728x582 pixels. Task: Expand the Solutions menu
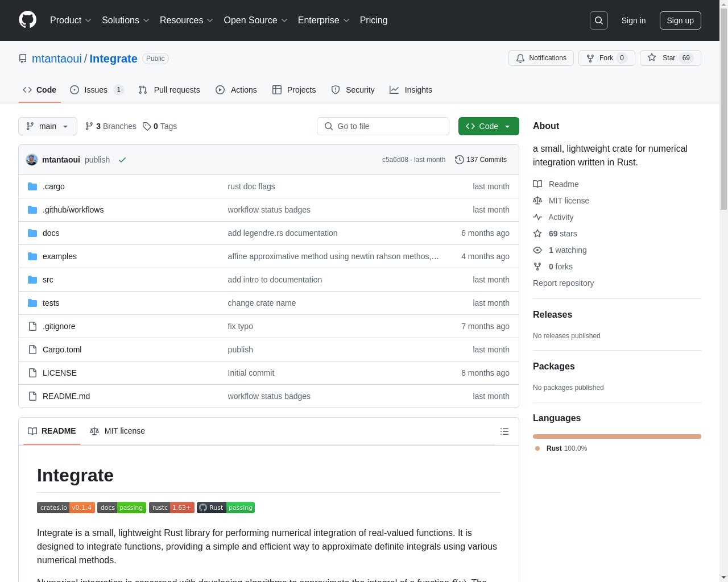click(x=126, y=20)
